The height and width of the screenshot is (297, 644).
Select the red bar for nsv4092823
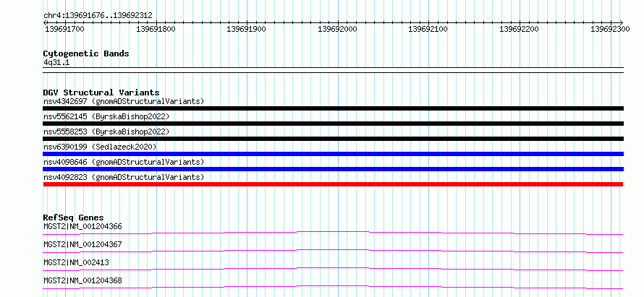tap(333, 184)
